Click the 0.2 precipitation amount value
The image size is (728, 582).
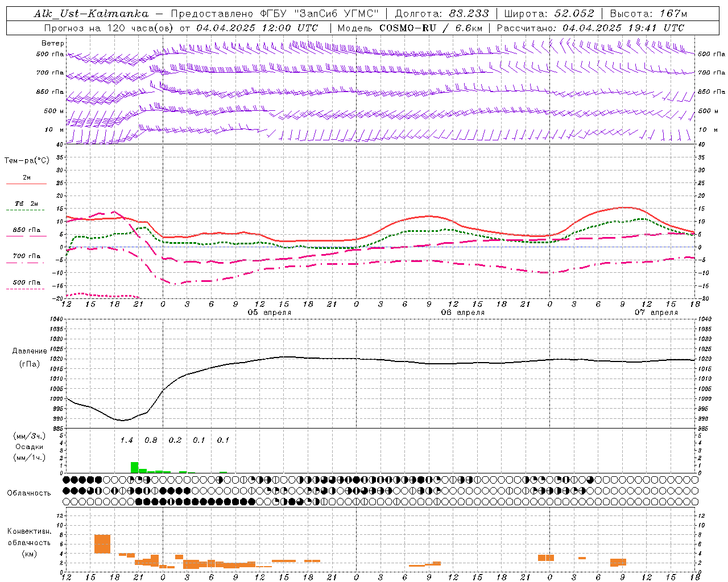point(175,440)
